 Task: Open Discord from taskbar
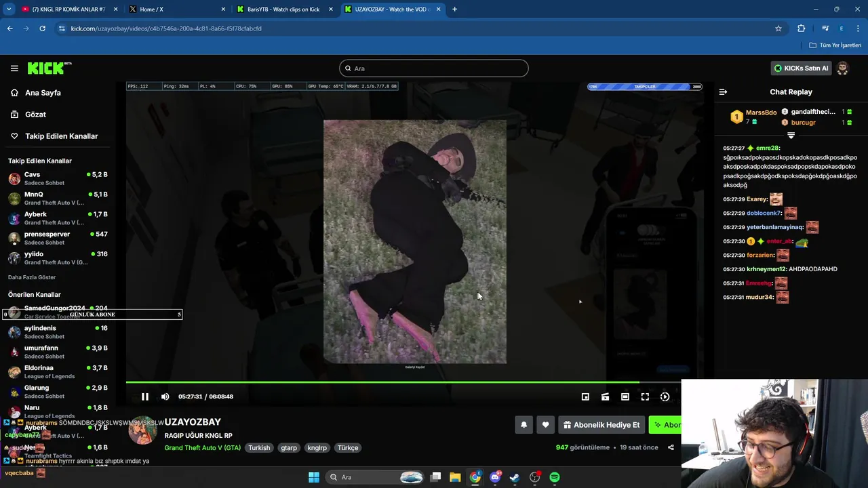click(x=495, y=477)
